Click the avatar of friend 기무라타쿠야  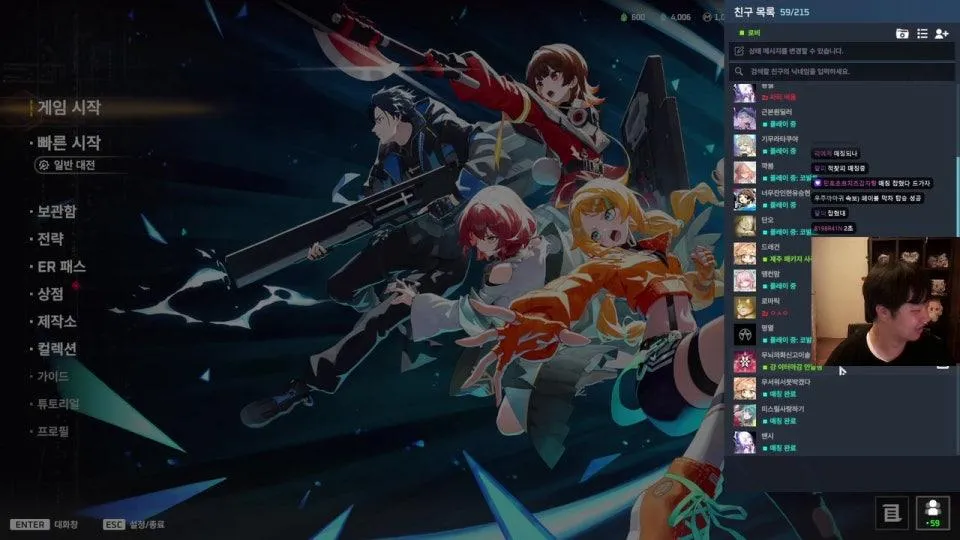pyautogui.click(x=744, y=145)
